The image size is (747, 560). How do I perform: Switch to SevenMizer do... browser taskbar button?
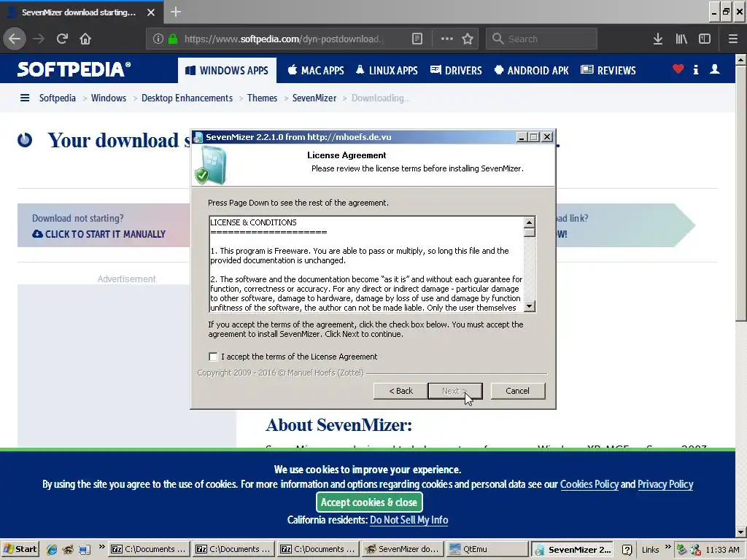403,549
